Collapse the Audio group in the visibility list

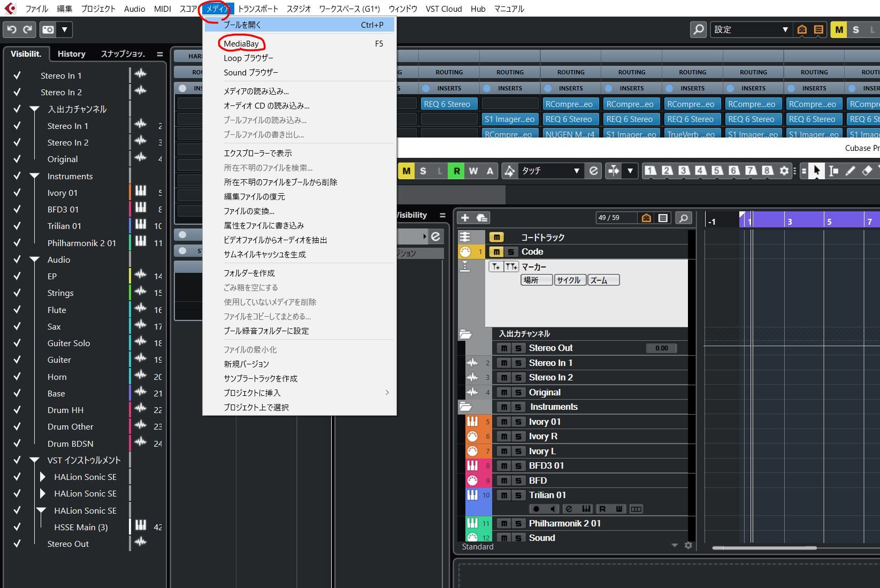[35, 259]
